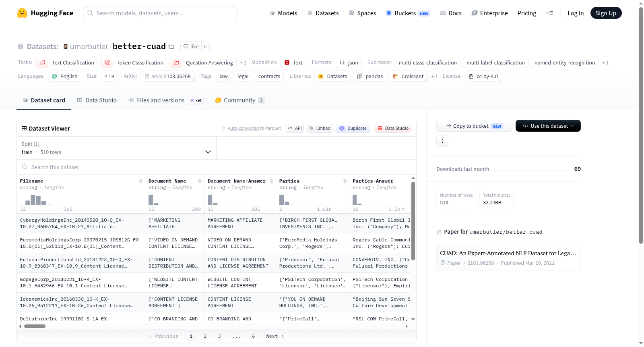Focus the Search models, datasets, users field
The height and width of the screenshot is (347, 644).
160,13
